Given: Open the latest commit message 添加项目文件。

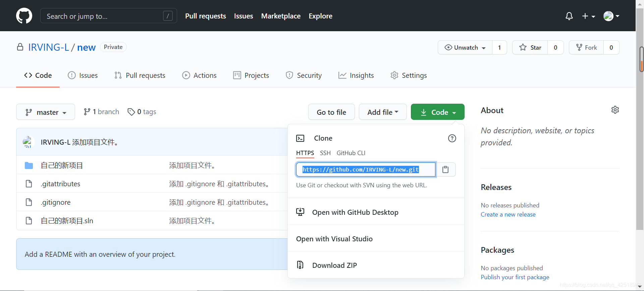Looking at the screenshot, I should (96, 142).
